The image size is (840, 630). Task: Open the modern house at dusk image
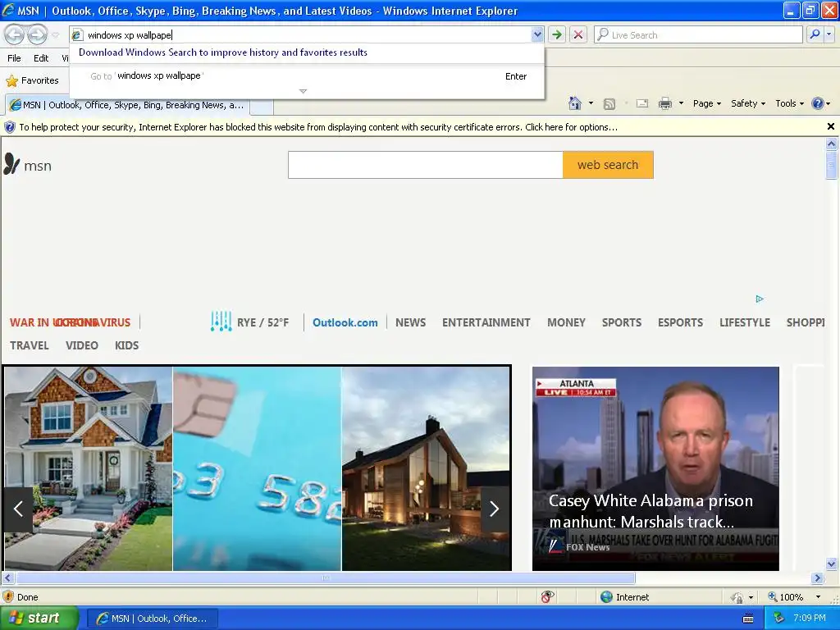426,468
